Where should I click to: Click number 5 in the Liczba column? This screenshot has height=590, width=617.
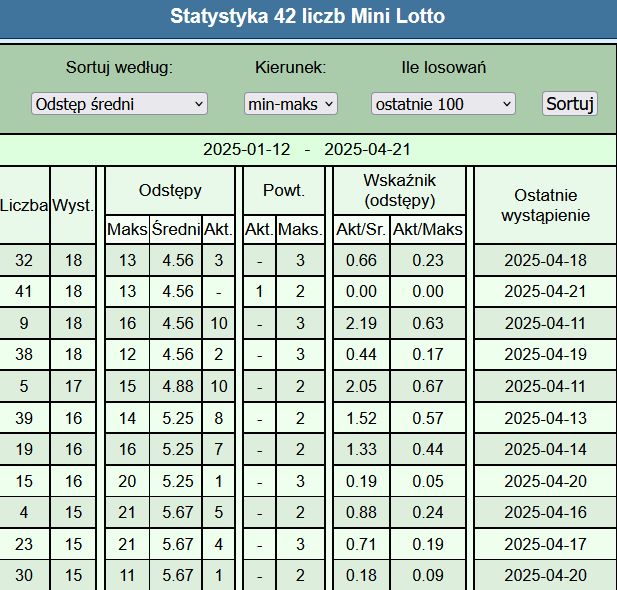click(x=24, y=387)
